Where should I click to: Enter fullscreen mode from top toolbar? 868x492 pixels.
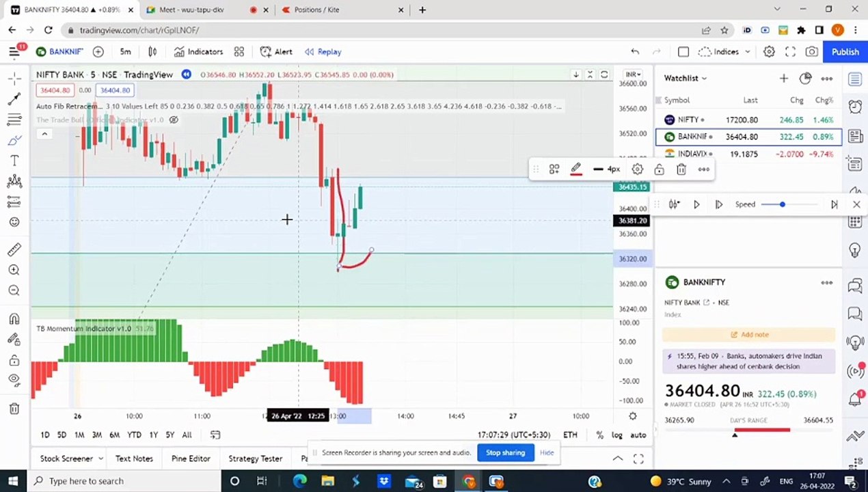(x=790, y=52)
